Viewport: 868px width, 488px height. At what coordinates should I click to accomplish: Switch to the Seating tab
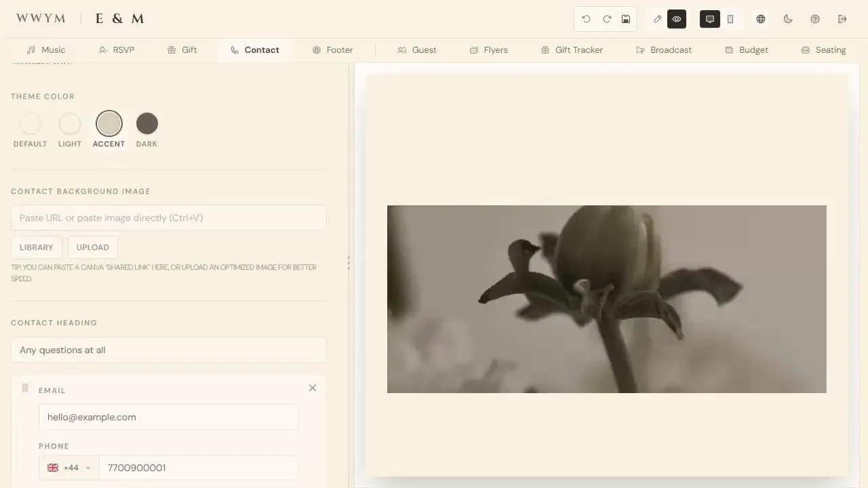pos(823,49)
